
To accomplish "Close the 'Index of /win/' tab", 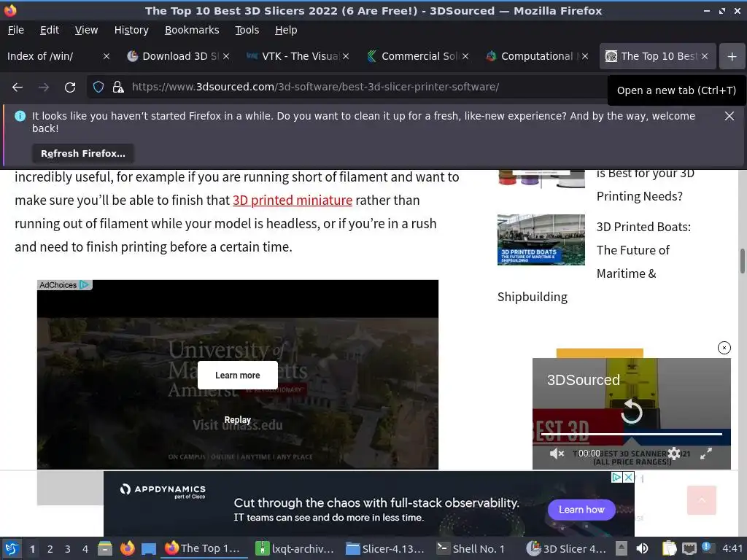I will point(107,56).
